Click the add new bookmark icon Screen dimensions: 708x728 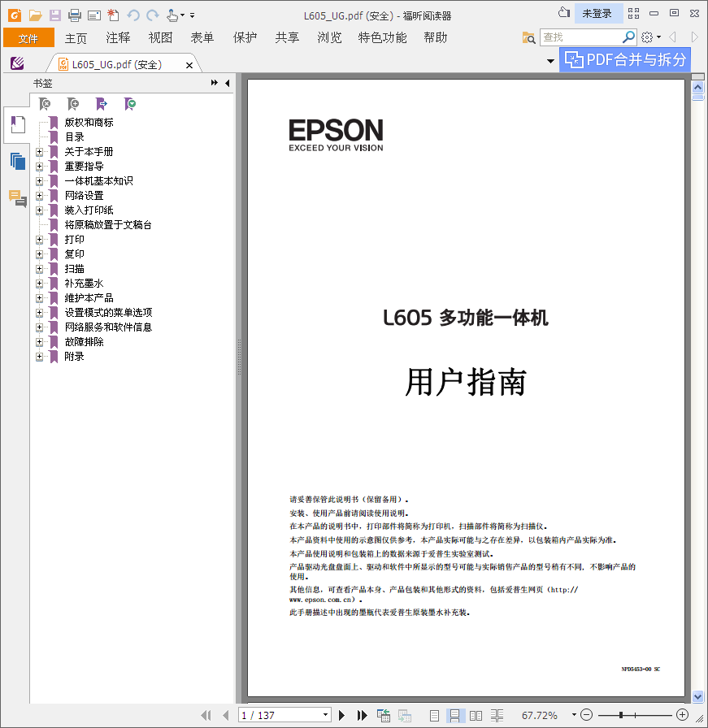(73, 104)
